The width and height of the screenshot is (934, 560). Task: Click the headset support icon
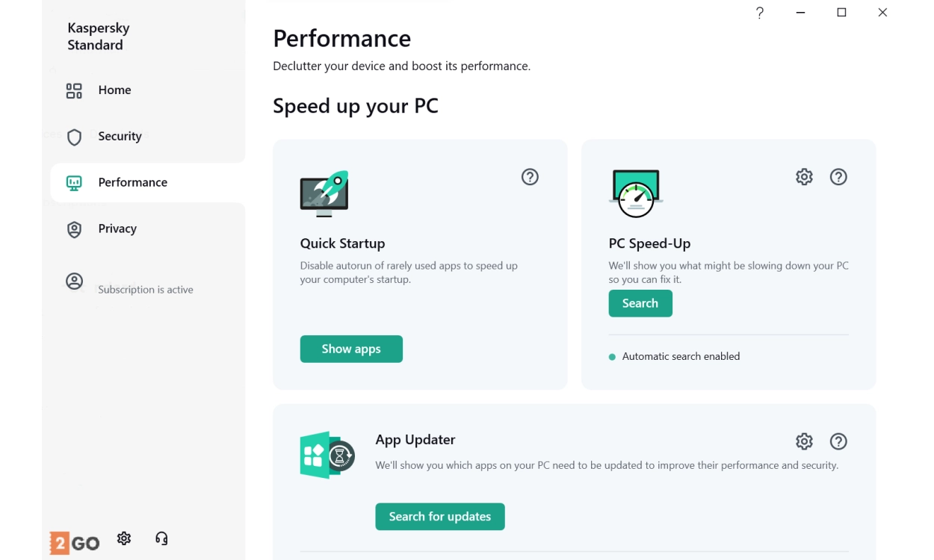161,538
